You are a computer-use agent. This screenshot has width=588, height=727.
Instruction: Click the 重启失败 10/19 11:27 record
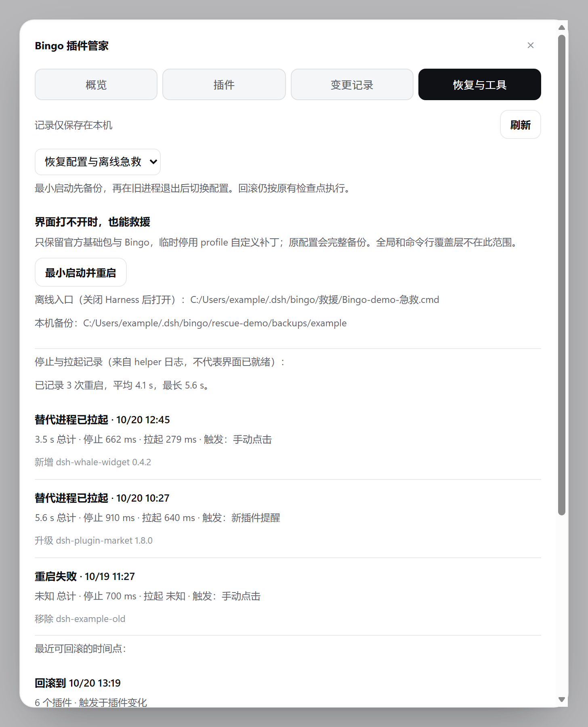pyautogui.click(x=85, y=576)
